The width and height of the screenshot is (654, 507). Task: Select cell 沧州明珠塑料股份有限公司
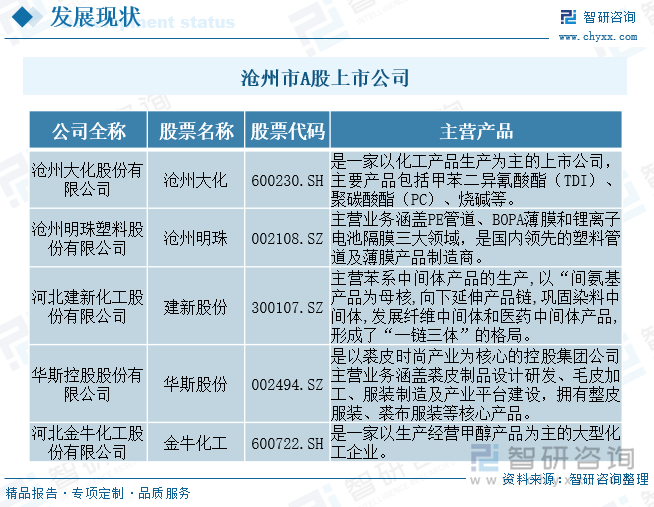click(x=88, y=238)
